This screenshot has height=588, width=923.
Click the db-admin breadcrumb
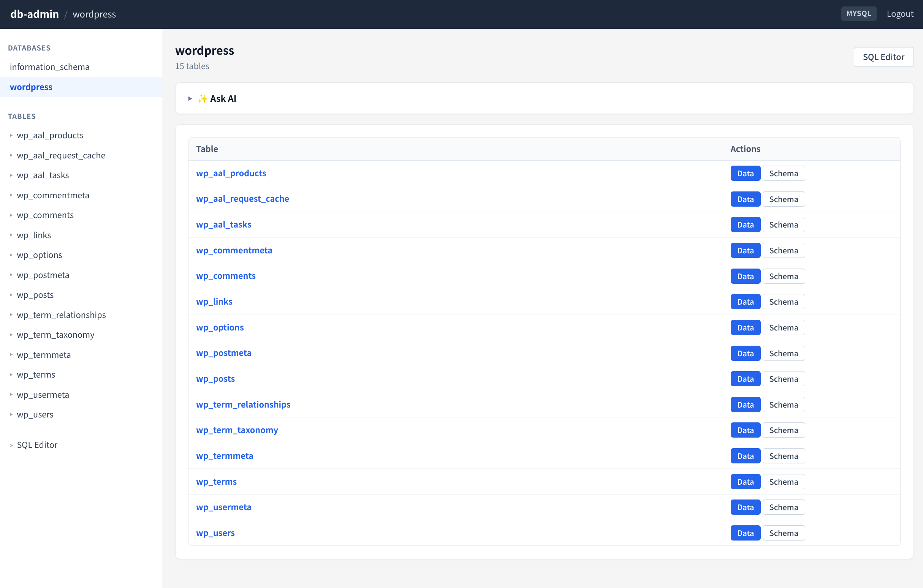pos(35,14)
